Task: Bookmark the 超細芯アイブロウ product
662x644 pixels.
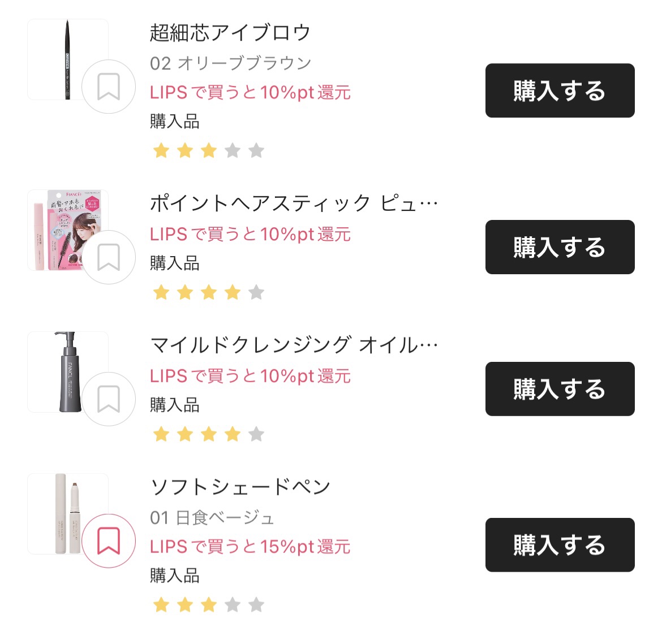Action: [x=108, y=87]
